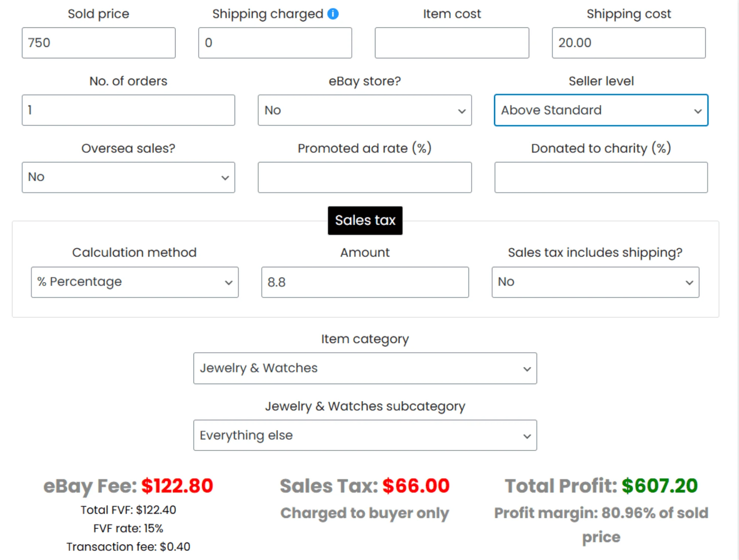
Task: Click the Total Profit value
Action: [x=659, y=486]
